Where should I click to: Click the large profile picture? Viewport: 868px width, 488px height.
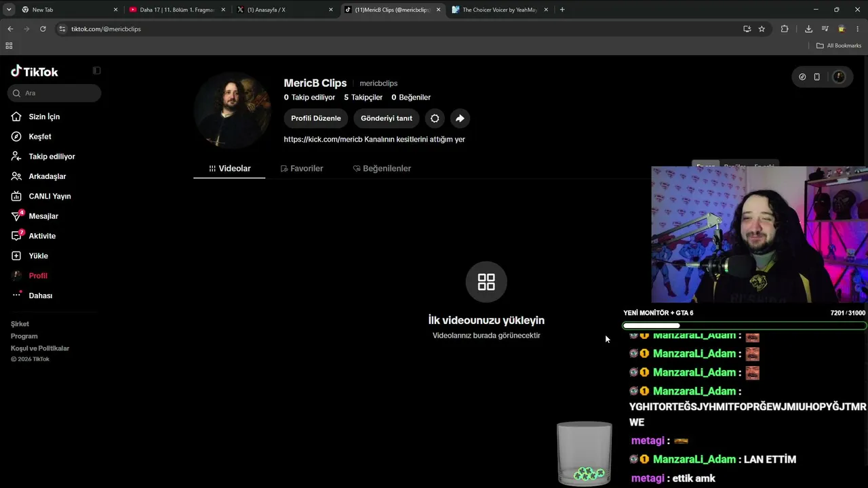[232, 110]
